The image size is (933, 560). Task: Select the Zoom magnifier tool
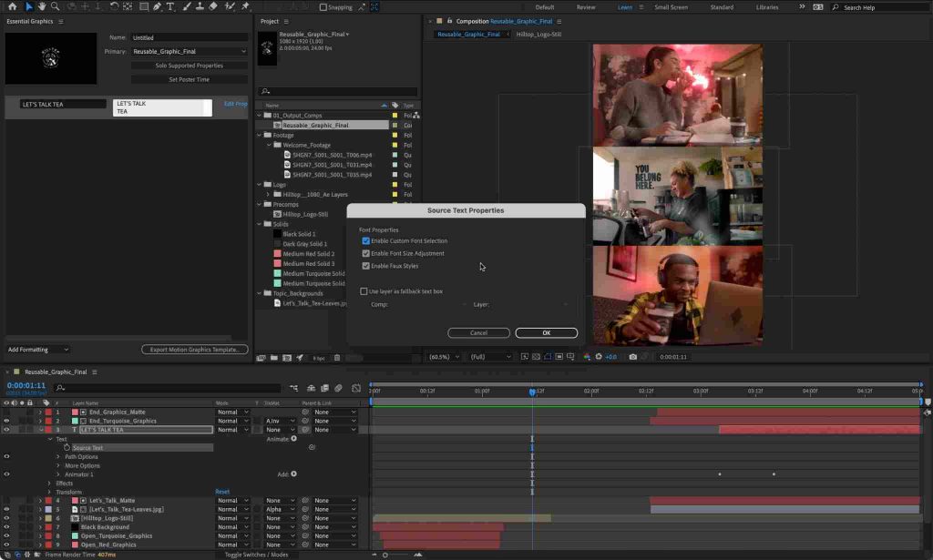(x=55, y=6)
